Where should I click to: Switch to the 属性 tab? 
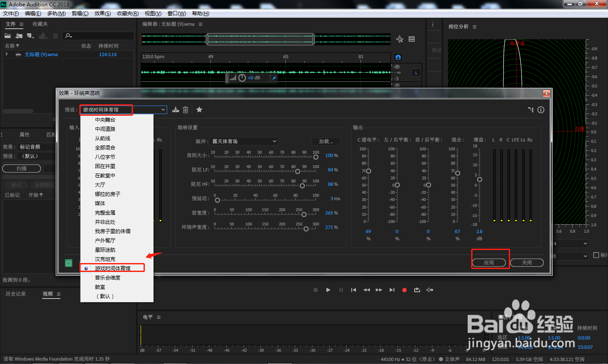point(24,135)
